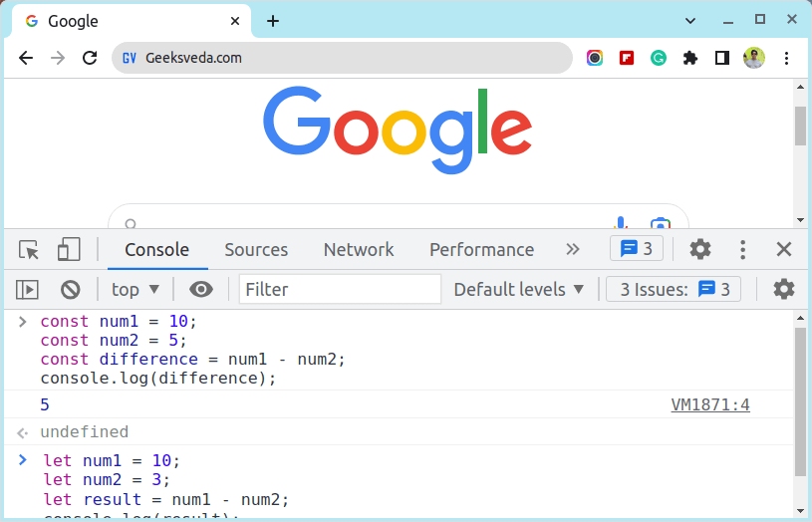812x522 pixels.
Task: Switch to the Network tab
Action: pos(359,250)
